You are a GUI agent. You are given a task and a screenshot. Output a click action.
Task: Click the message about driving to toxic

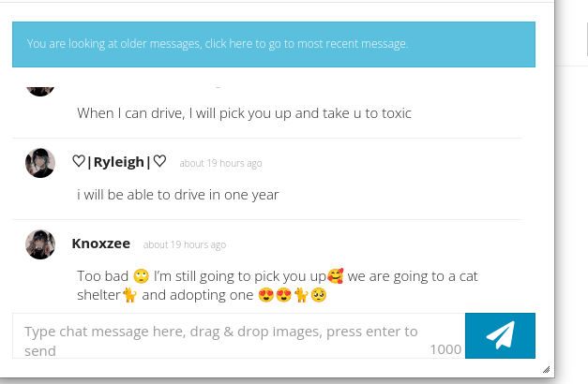click(x=244, y=113)
